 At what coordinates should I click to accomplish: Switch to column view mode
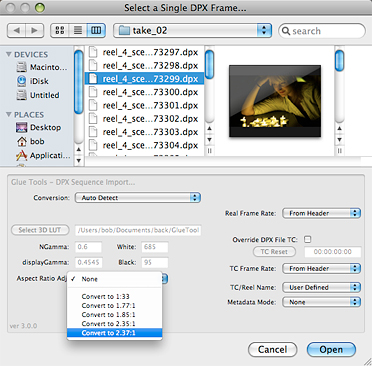point(96,31)
